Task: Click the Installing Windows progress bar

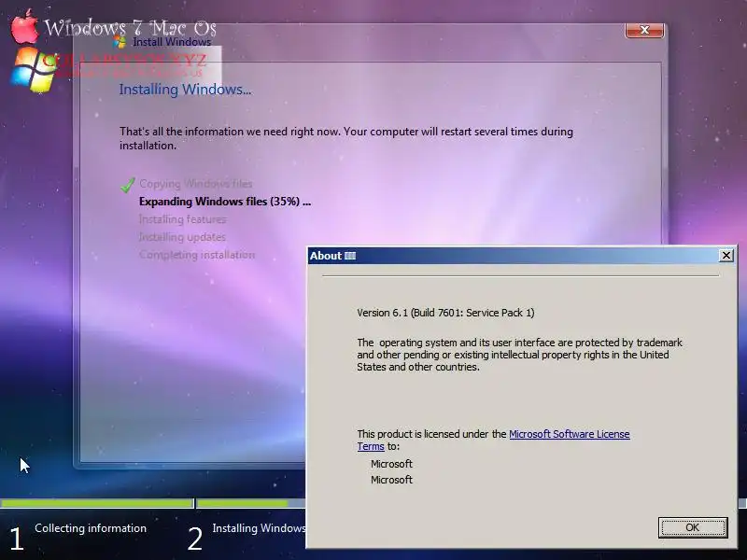Action: coord(250,503)
